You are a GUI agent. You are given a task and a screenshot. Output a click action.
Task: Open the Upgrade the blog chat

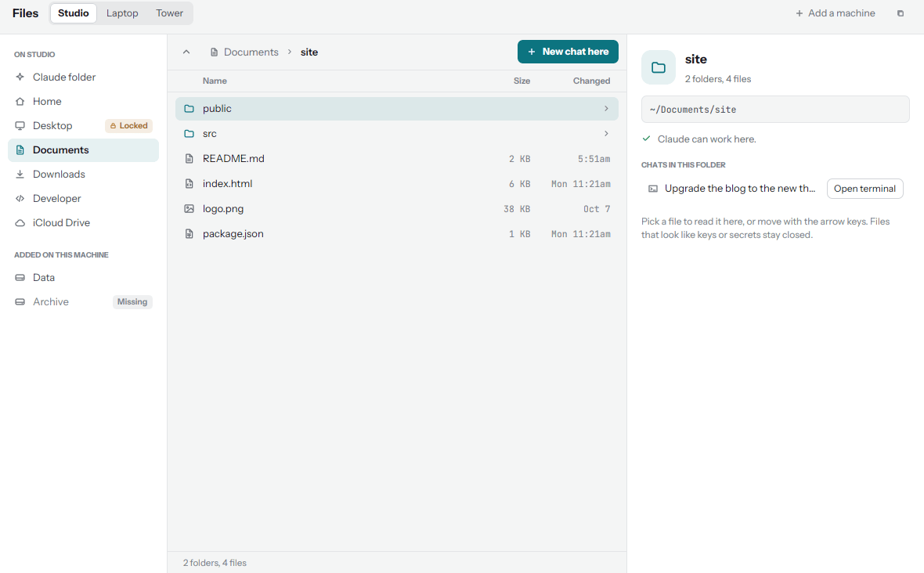pos(739,189)
